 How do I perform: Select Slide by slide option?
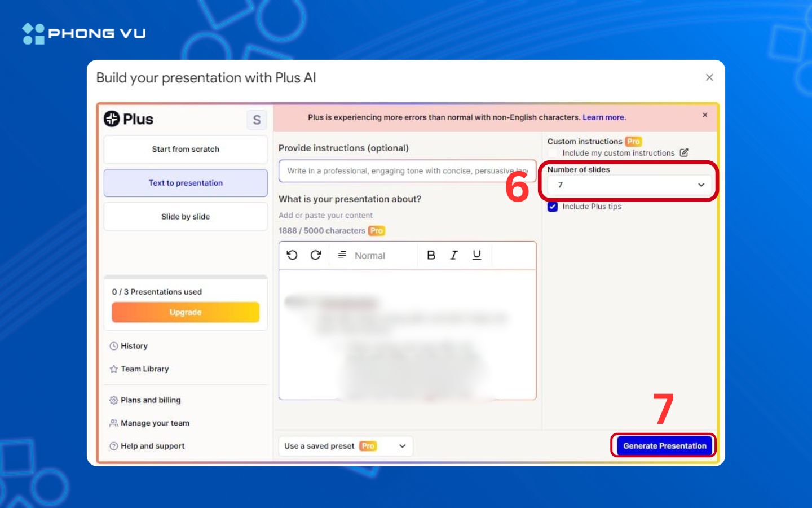(x=186, y=217)
